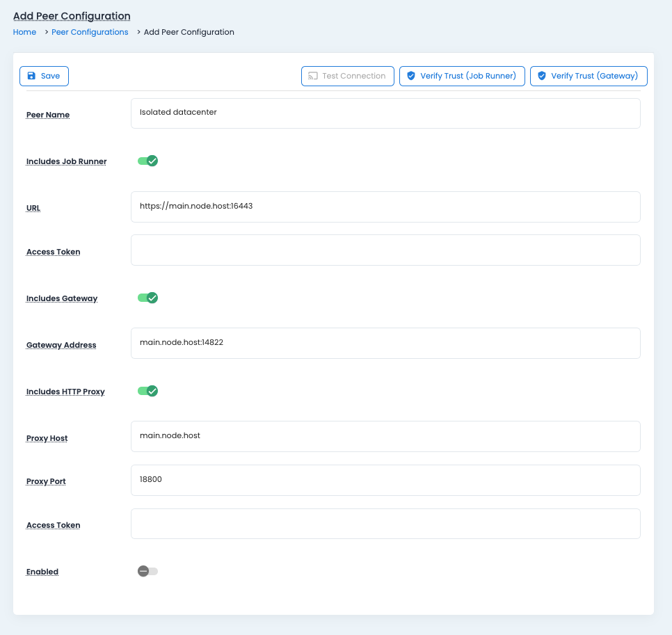Click the Verify Trust (Job Runner) button
This screenshot has width=672, height=635.
(461, 76)
